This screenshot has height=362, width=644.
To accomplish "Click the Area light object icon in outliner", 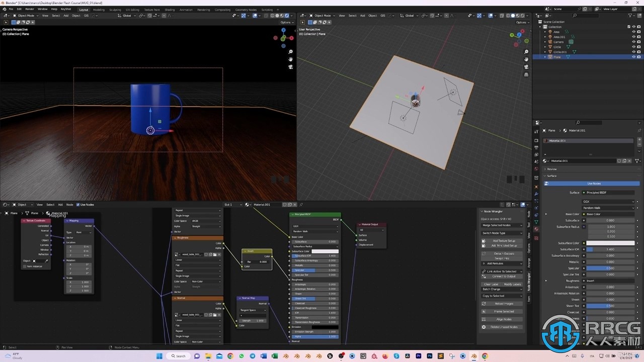I will [550, 32].
